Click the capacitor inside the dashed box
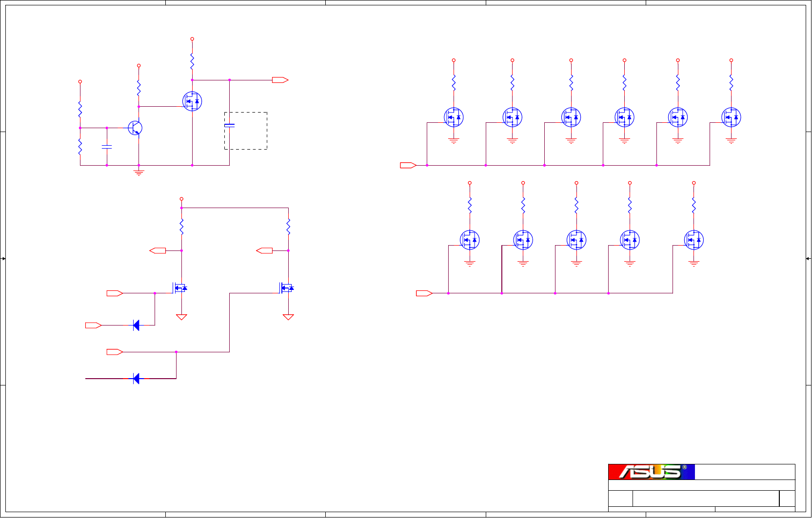812x518 pixels. (x=229, y=125)
